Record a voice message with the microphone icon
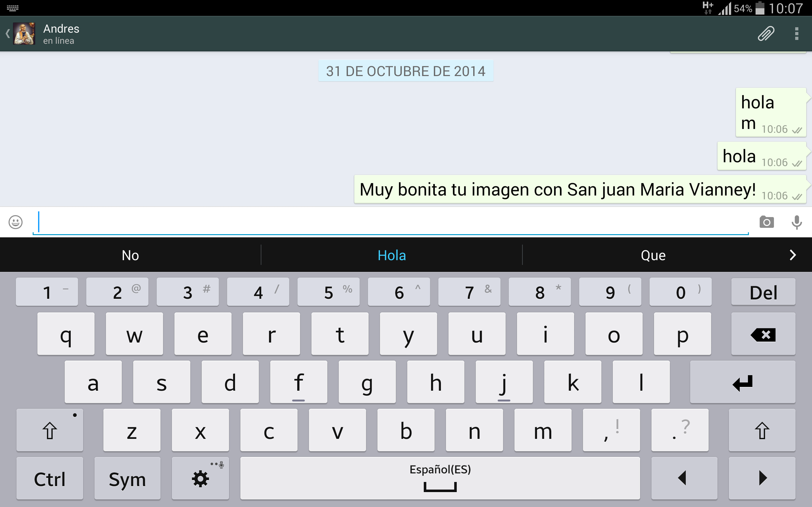 797,222
